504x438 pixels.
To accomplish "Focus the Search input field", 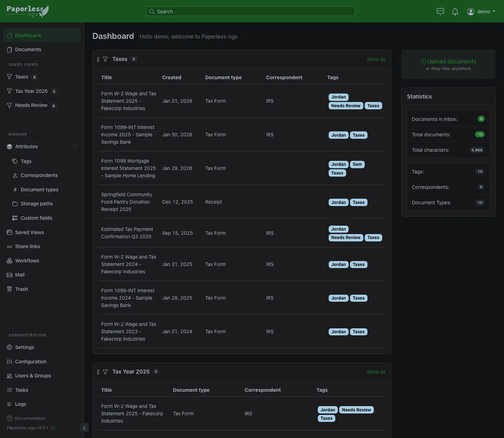I will 250,11.
